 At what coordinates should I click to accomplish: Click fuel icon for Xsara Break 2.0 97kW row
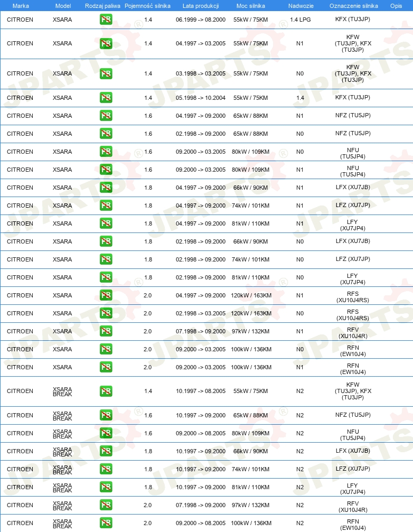(x=106, y=505)
